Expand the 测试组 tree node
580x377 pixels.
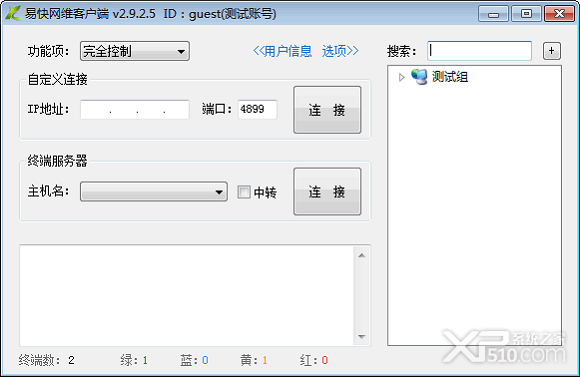[x=402, y=77]
